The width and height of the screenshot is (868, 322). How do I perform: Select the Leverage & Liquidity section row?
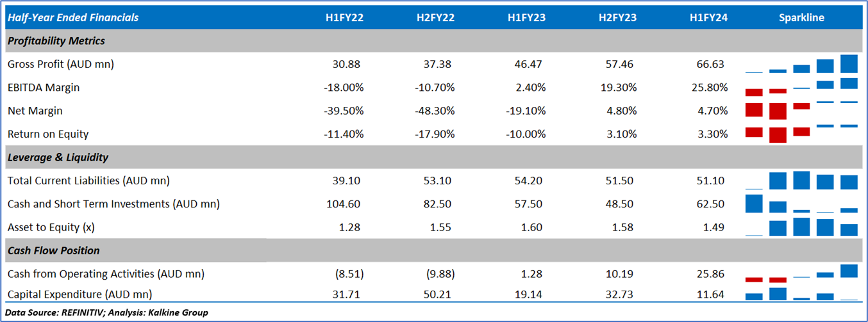[x=58, y=157]
